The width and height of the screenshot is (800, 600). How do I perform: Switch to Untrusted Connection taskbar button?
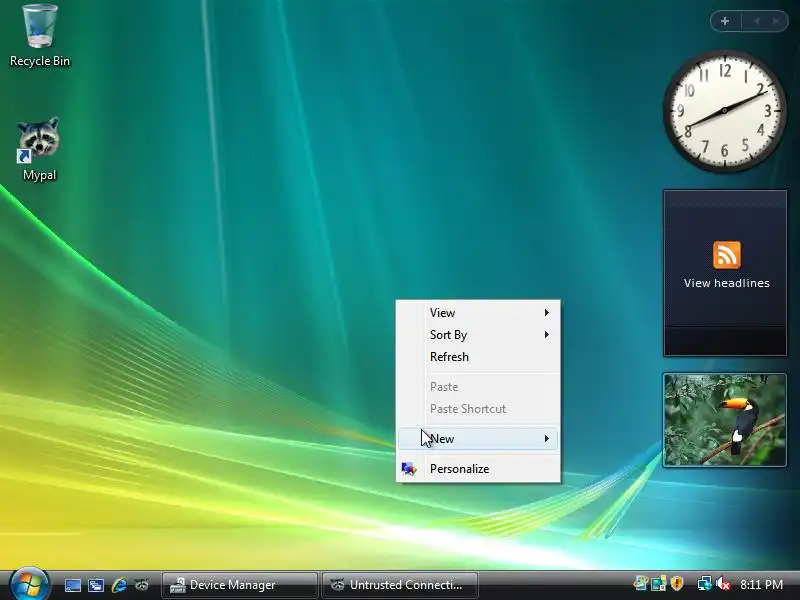pyautogui.click(x=400, y=585)
